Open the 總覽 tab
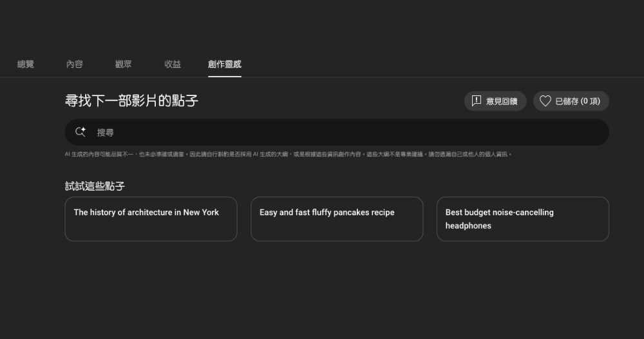This screenshot has height=339, width=644. (x=26, y=64)
